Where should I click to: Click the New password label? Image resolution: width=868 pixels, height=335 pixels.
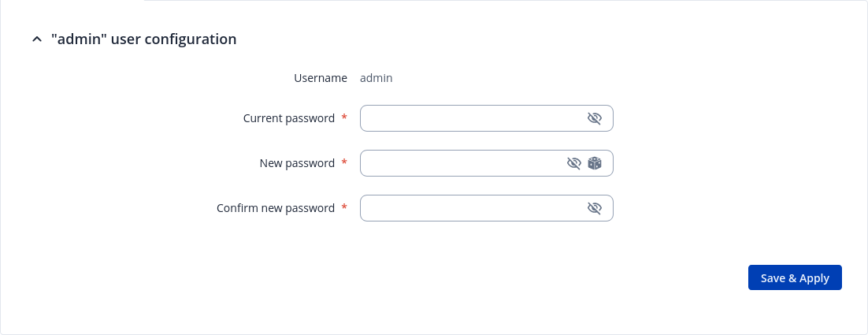[297, 163]
